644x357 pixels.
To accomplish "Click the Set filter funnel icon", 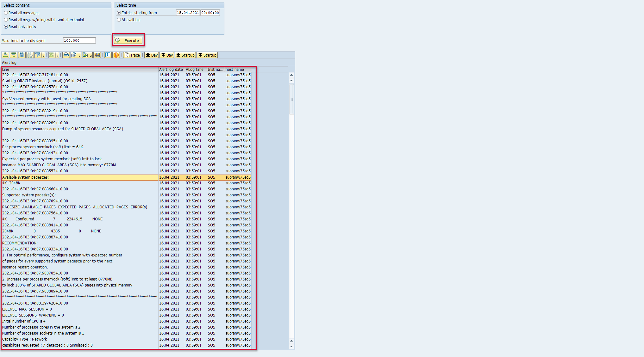I will coord(38,55).
